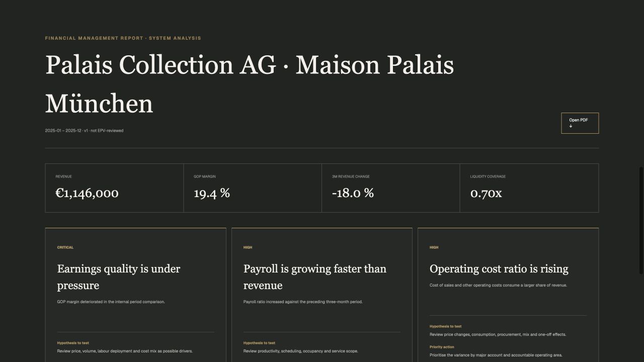Click the CRITICAL severity tag
The height and width of the screenshot is (362, 644).
click(x=65, y=247)
